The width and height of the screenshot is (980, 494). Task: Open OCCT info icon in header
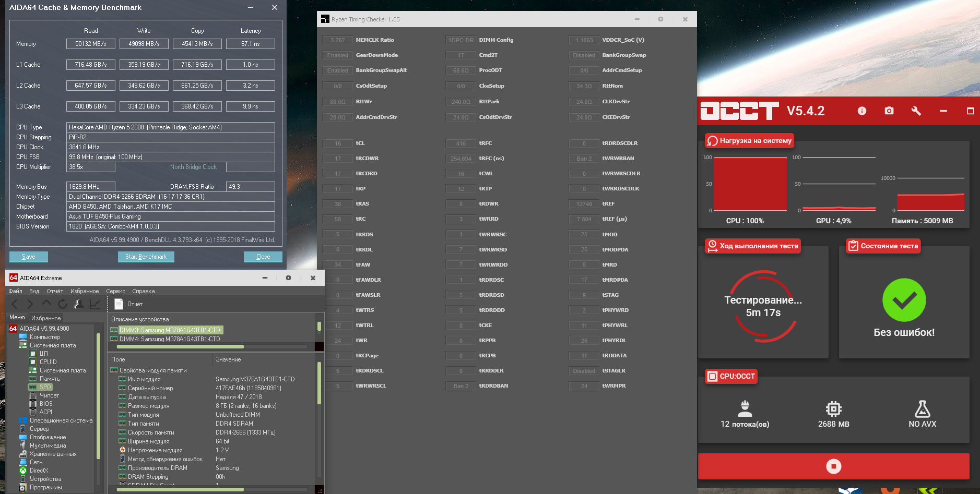862,111
